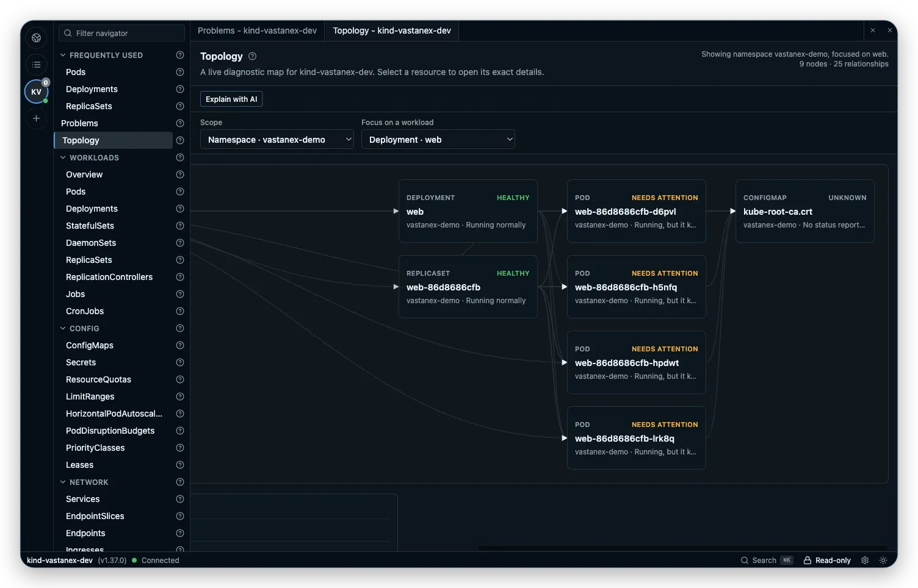Collapse the Workloads section
Image resolution: width=918 pixels, height=588 pixels.
click(63, 157)
